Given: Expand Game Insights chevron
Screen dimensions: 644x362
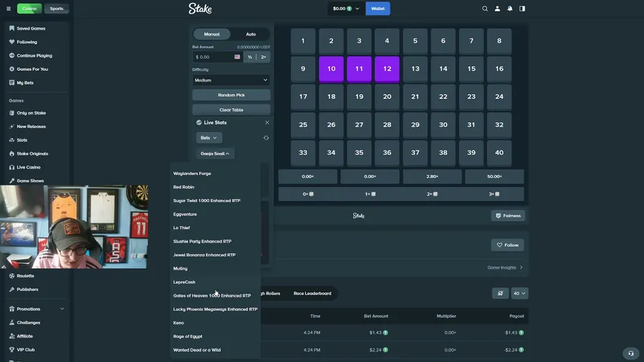Looking at the screenshot, I should 521,268.
